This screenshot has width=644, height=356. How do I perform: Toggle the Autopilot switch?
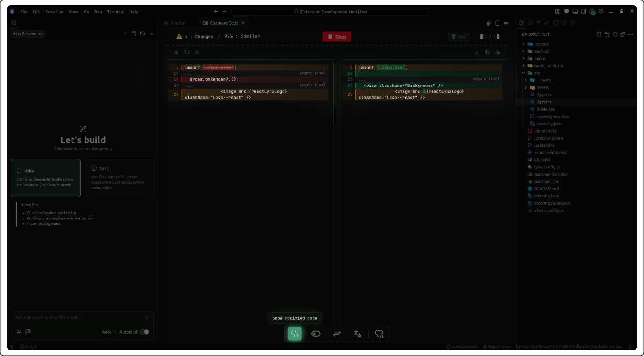pos(144,332)
